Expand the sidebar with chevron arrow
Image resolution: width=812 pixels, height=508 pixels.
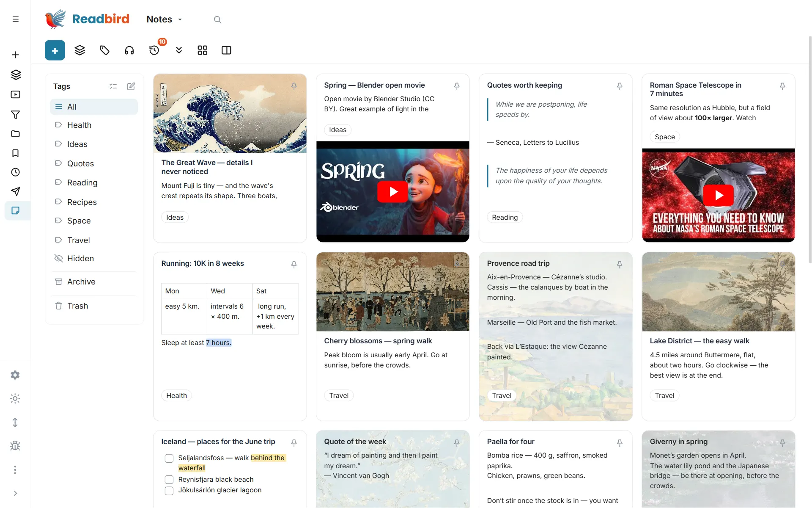click(15, 494)
